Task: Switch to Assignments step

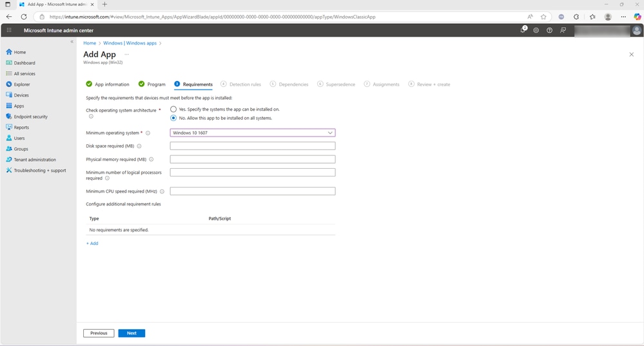Action: [382, 84]
